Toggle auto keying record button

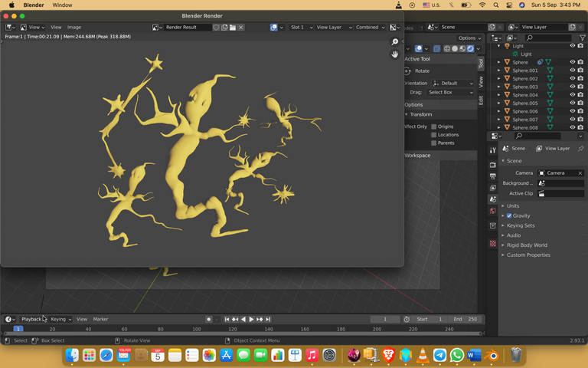(209, 319)
